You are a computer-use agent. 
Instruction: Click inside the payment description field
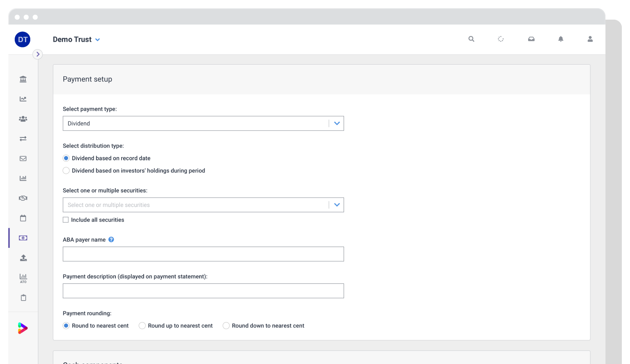tap(203, 291)
